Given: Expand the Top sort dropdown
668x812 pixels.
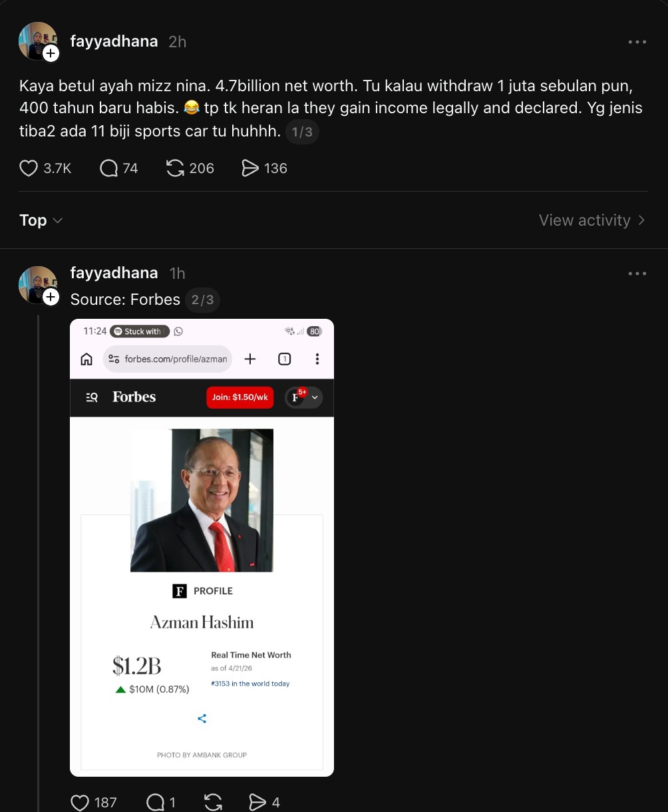Looking at the screenshot, I should [x=41, y=220].
